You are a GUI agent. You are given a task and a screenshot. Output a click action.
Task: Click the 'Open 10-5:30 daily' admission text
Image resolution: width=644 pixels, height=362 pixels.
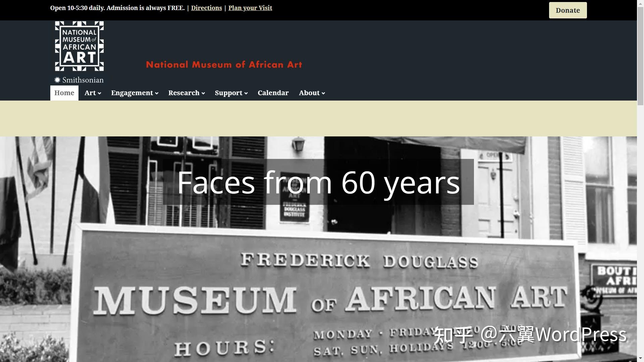click(117, 8)
